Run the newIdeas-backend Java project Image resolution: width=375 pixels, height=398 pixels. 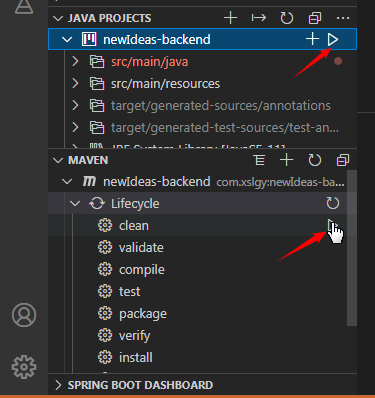(332, 39)
